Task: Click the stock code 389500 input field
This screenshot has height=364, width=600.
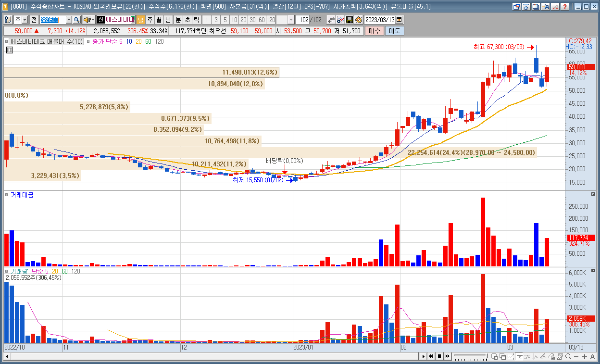Action: tap(52, 20)
